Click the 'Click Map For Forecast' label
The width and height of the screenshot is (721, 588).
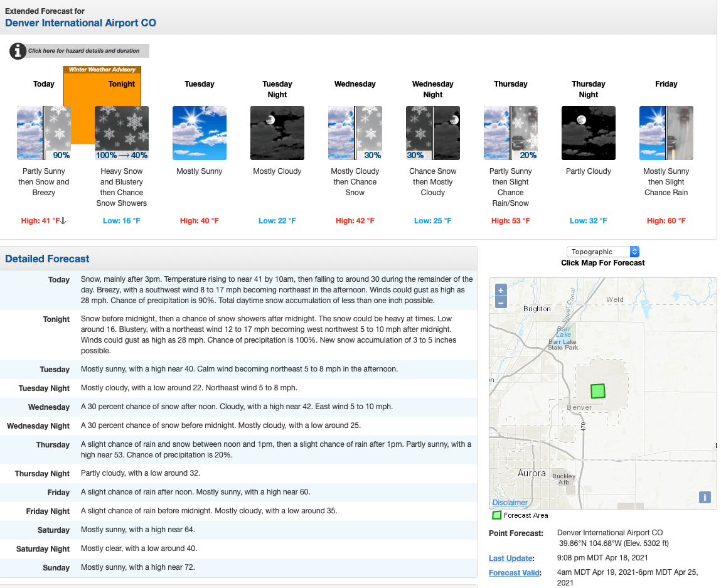(x=603, y=263)
